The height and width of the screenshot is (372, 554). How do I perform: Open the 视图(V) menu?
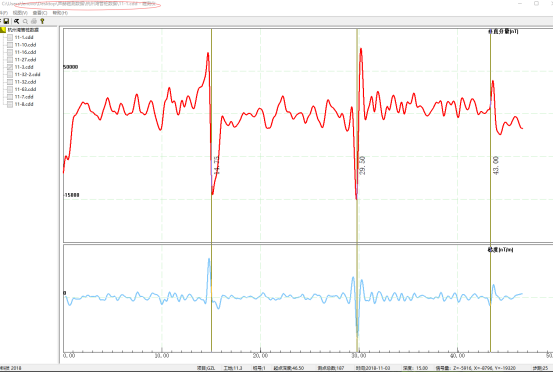click(x=20, y=13)
